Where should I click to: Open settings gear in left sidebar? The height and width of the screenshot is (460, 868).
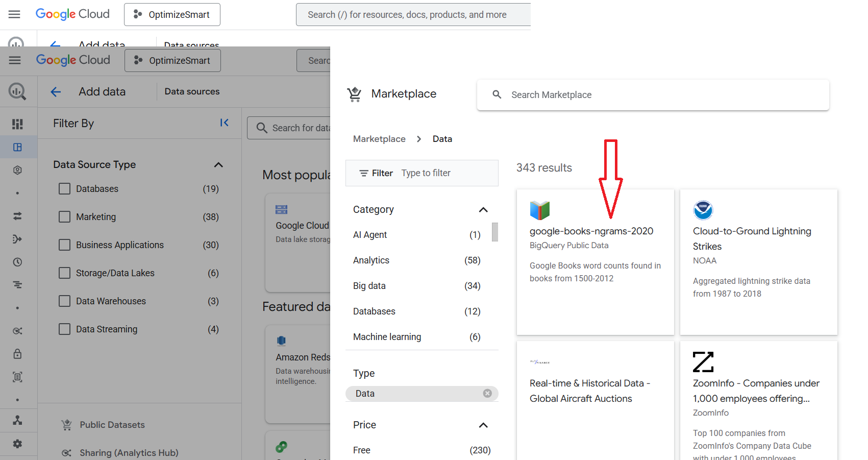point(17,444)
